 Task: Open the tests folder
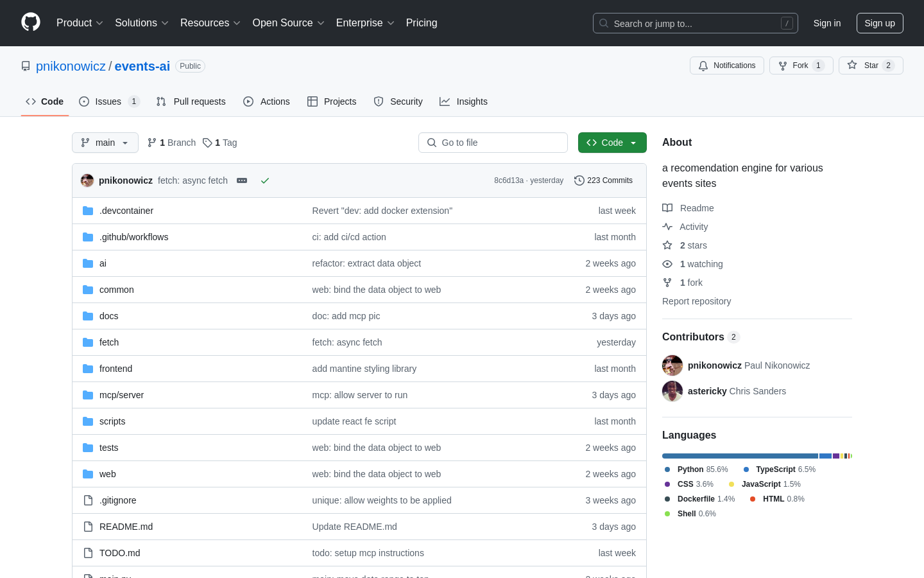coord(108,448)
